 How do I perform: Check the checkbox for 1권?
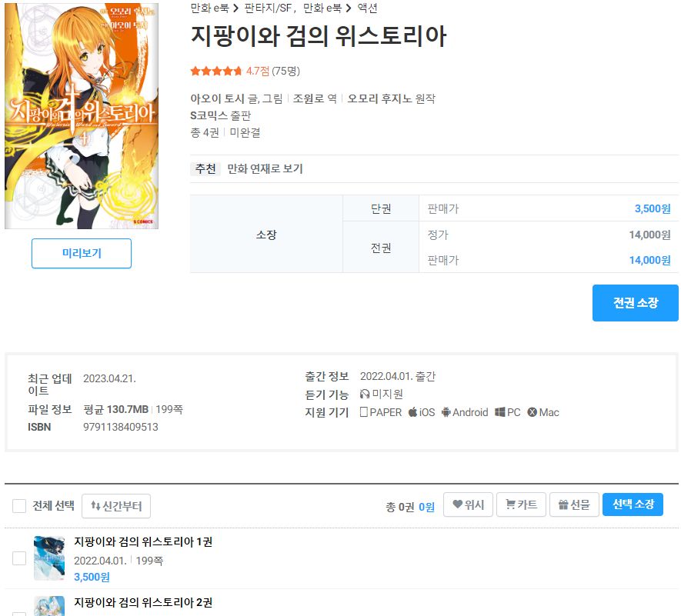click(x=19, y=558)
